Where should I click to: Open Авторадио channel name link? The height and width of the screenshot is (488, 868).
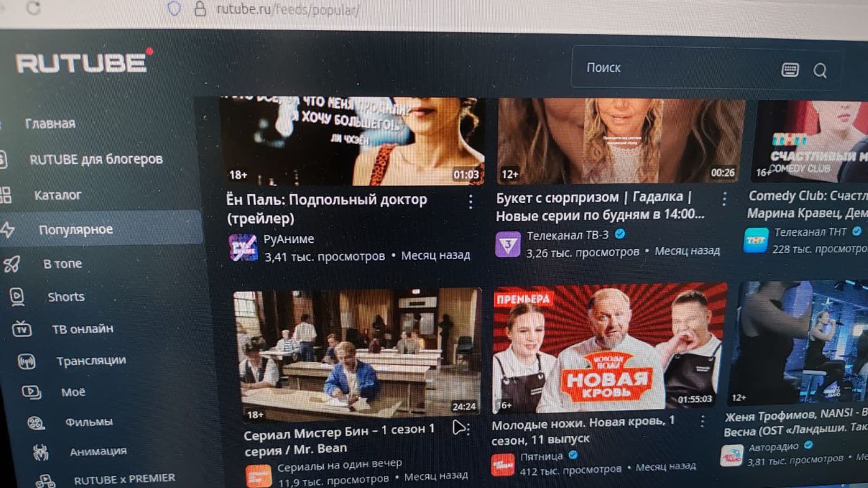[x=773, y=447]
